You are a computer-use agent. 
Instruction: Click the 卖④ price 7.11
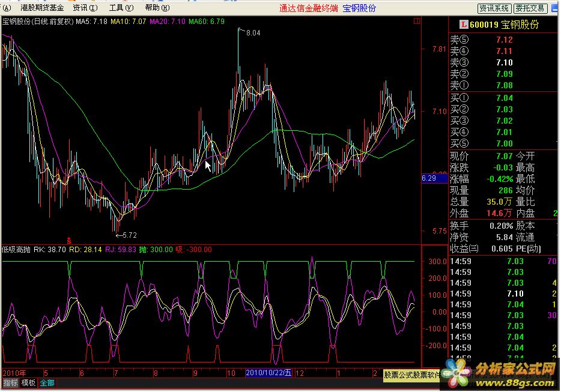[504, 51]
